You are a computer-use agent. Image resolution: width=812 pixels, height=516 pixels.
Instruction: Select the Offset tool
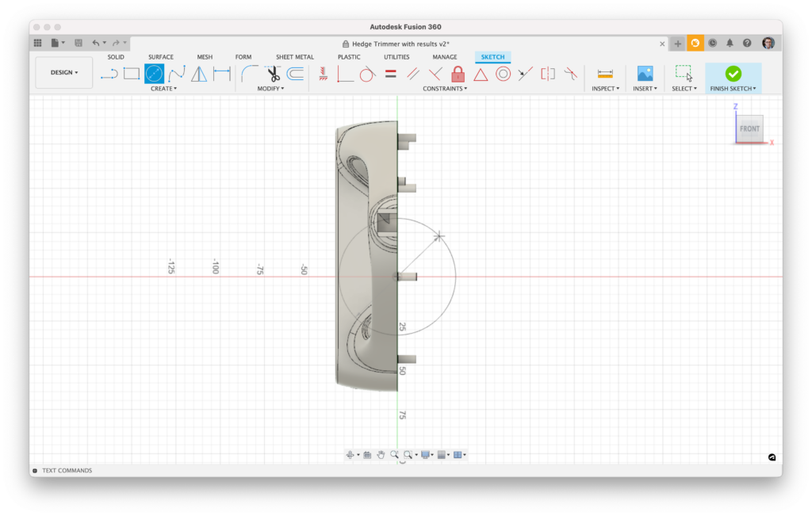(x=295, y=74)
